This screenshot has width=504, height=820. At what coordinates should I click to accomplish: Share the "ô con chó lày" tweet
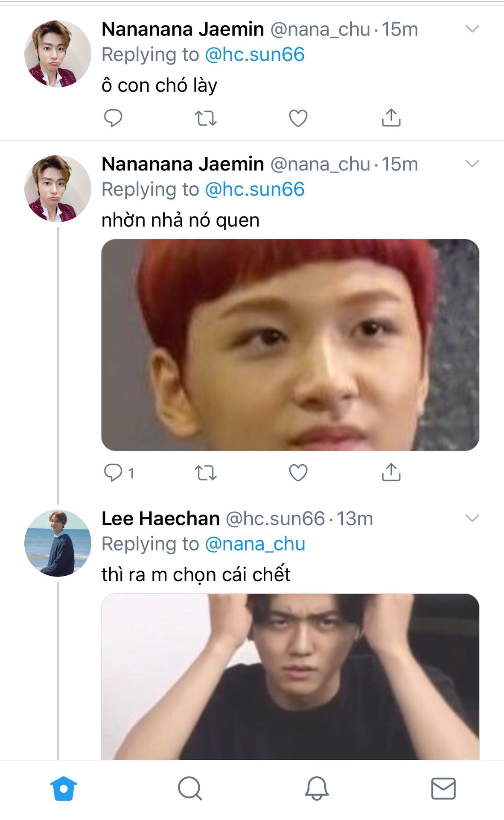coord(391,118)
